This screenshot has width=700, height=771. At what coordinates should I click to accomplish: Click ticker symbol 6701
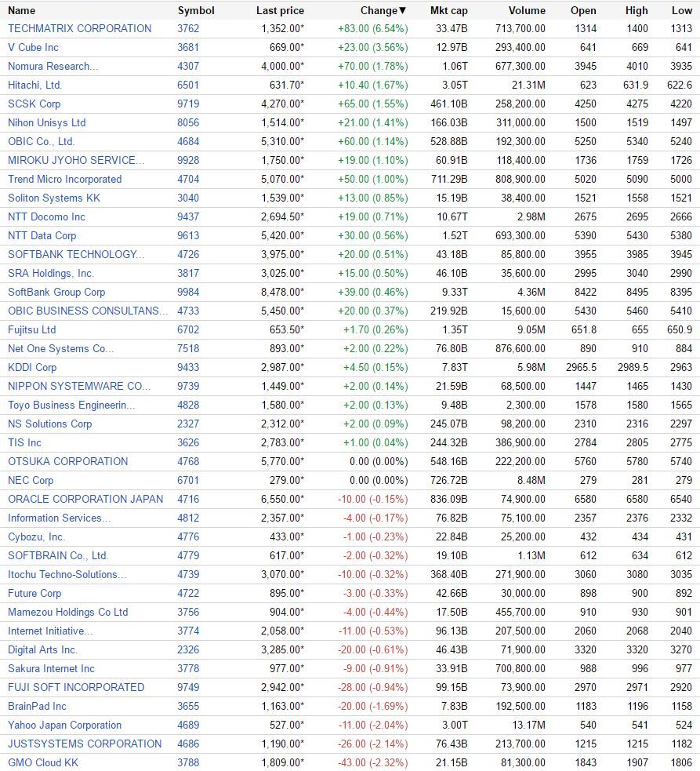188,480
